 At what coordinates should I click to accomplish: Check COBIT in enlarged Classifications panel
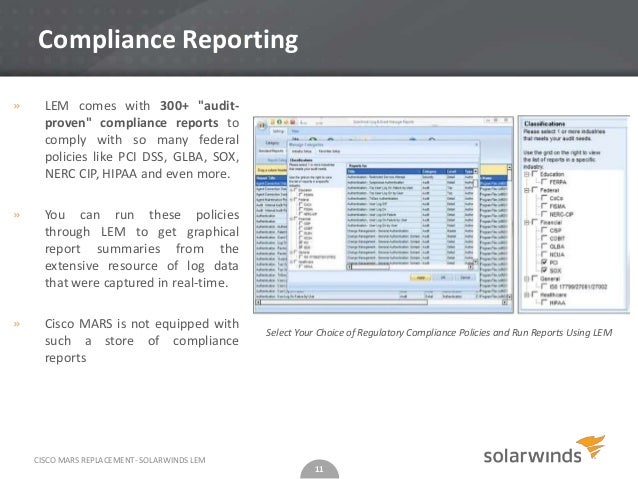click(544, 238)
